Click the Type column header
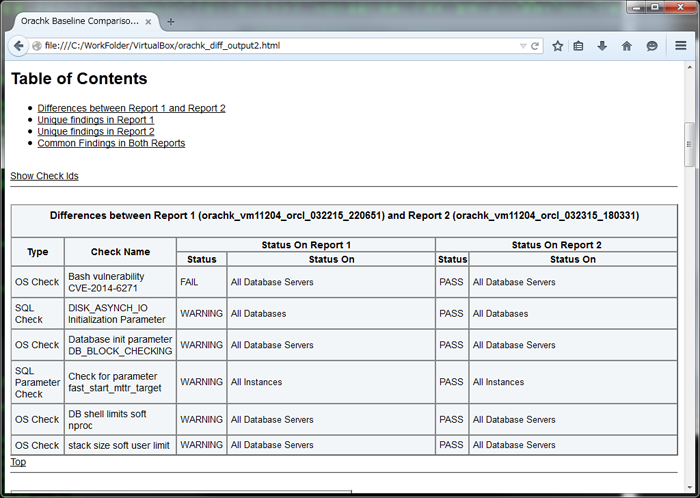The image size is (700, 498). pyautogui.click(x=38, y=252)
